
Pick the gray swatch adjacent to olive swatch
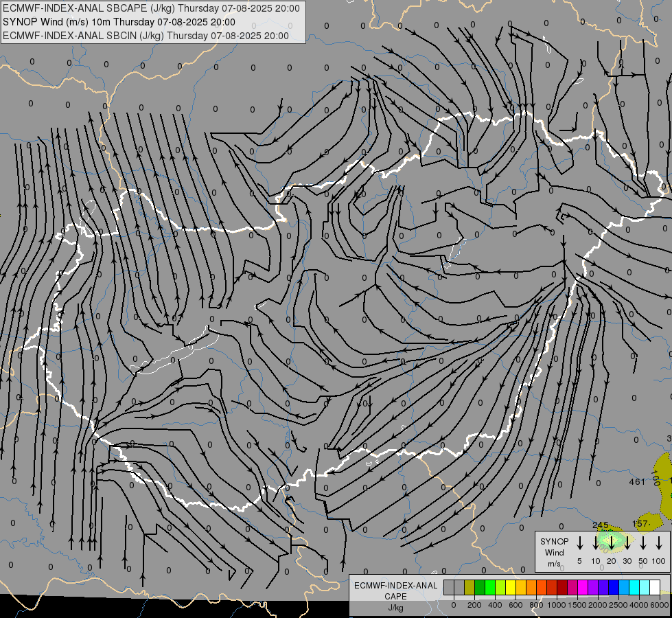[x=459, y=587]
